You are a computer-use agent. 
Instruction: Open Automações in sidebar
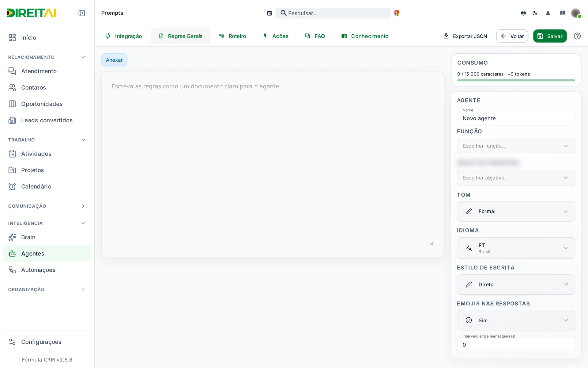[x=47, y=270]
